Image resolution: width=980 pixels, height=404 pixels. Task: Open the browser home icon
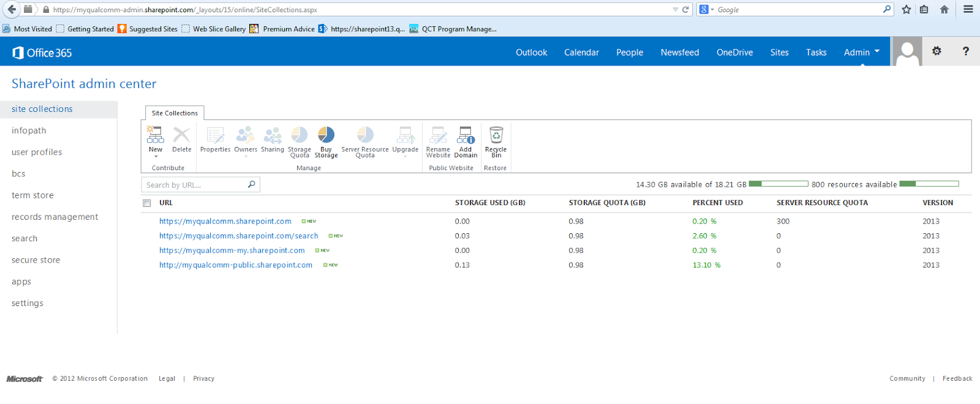(x=944, y=9)
